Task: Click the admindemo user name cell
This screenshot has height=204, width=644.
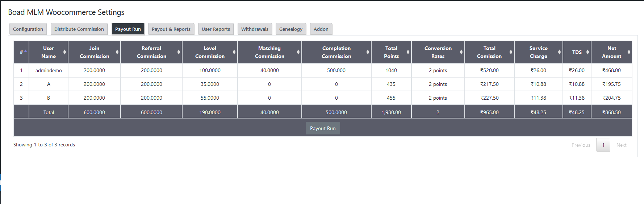Action: pos(49,70)
